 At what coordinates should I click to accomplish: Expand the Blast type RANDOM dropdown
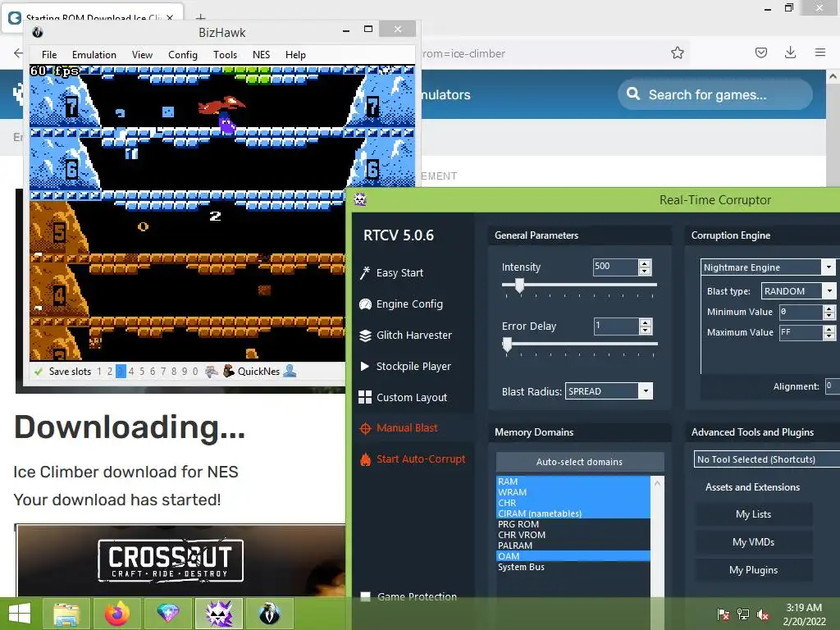pyautogui.click(x=829, y=291)
